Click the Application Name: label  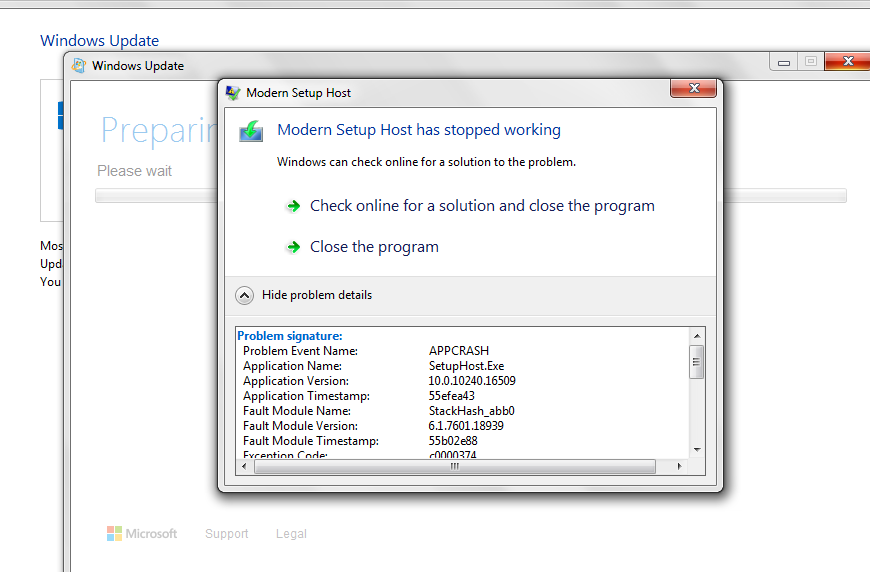click(x=292, y=366)
